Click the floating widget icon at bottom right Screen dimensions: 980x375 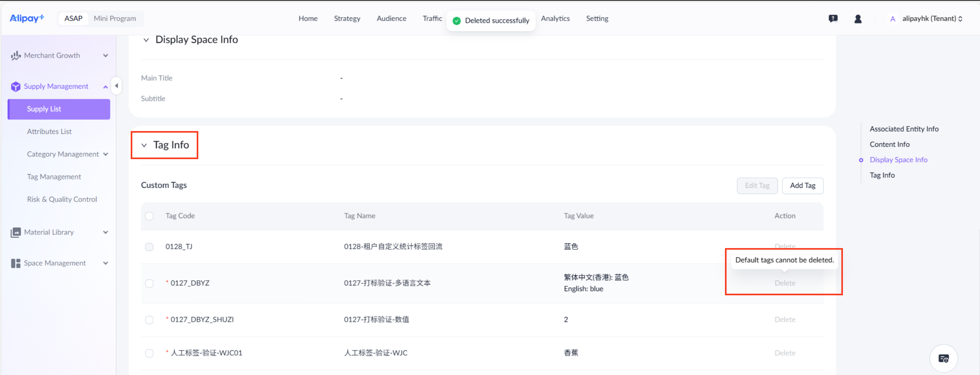[x=943, y=358]
